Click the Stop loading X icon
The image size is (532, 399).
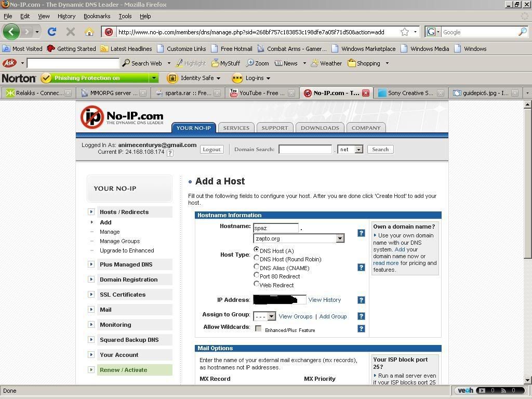pos(71,32)
